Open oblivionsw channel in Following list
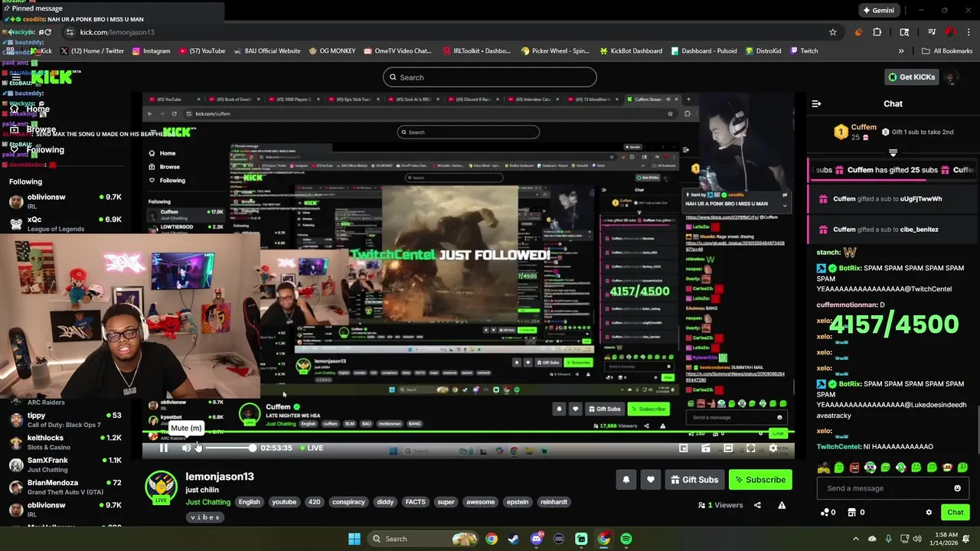The height and width of the screenshot is (551, 980). (x=65, y=201)
